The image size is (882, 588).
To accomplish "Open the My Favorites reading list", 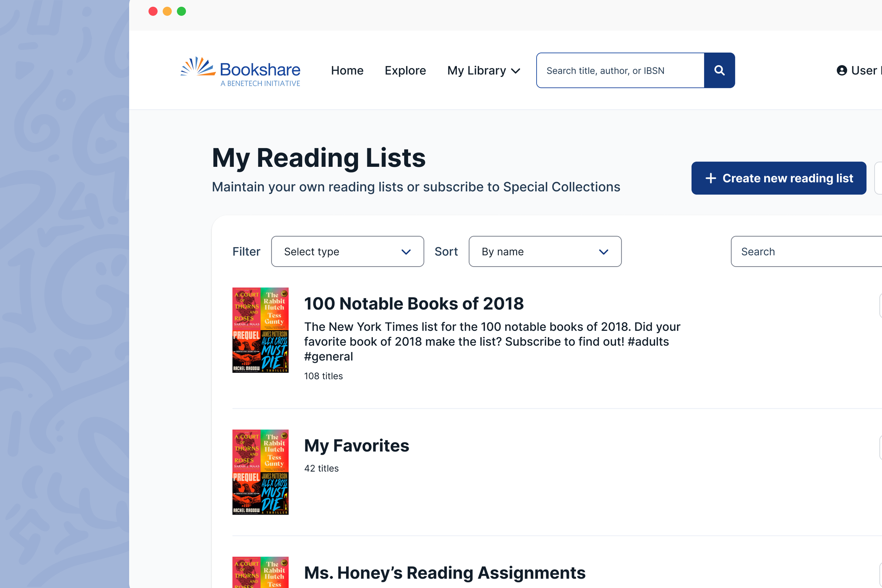I will coord(356,445).
